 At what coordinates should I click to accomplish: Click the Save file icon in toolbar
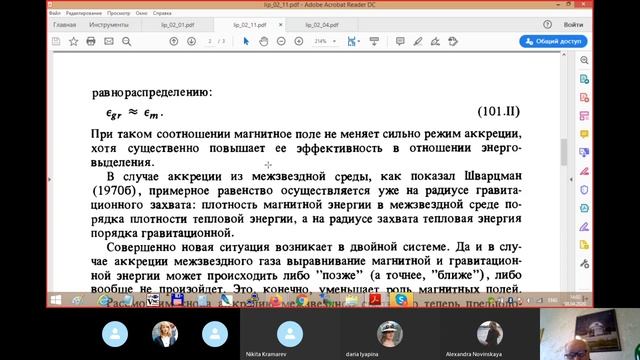click(56, 41)
